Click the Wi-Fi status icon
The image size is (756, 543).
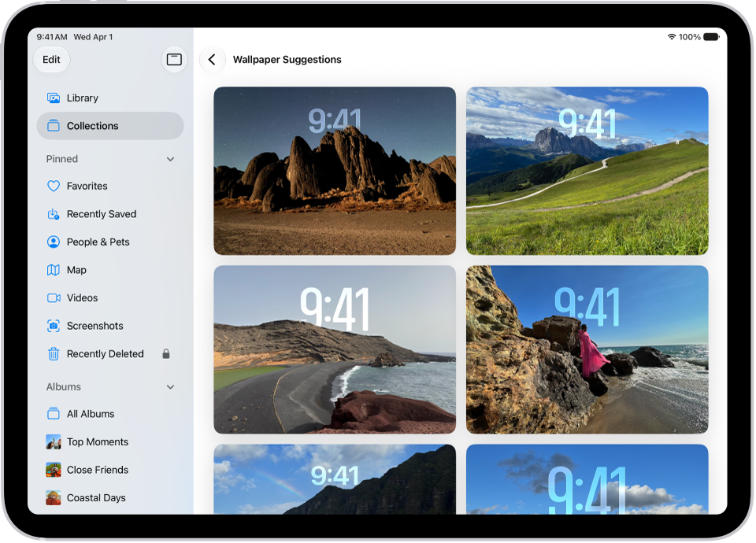tap(671, 37)
